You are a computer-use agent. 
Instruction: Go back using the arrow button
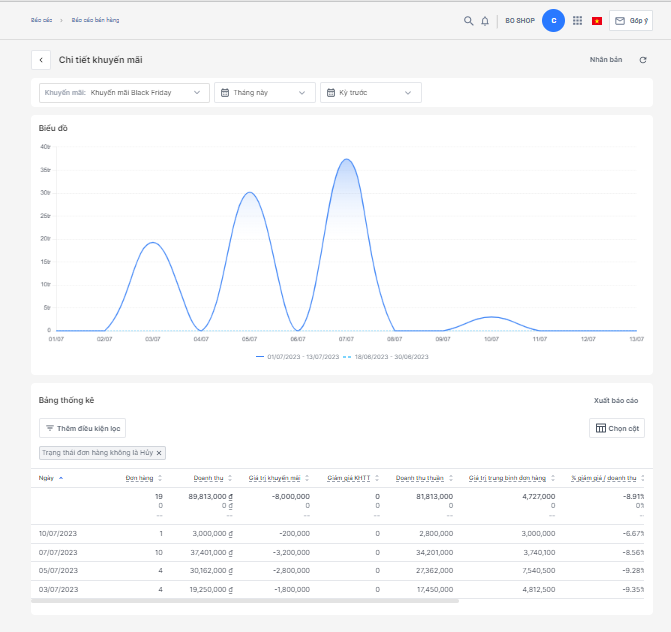pyautogui.click(x=41, y=60)
